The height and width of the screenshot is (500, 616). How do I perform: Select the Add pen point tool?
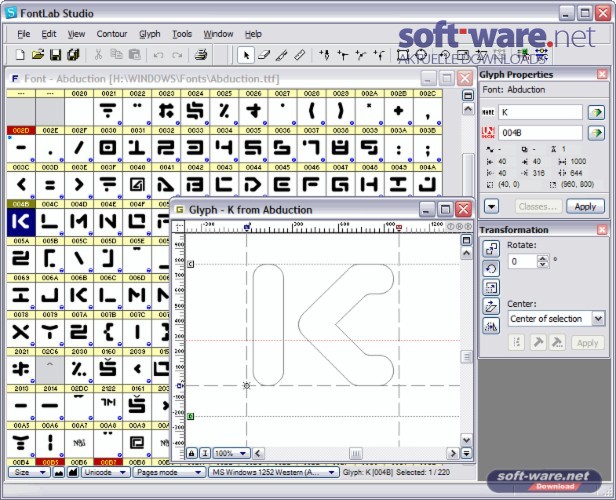pos(324,55)
